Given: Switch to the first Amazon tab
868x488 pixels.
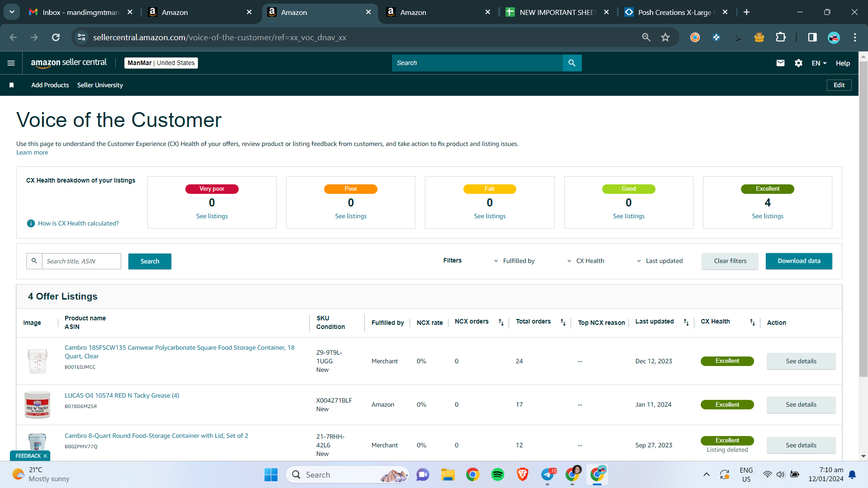Looking at the screenshot, I should pos(200,12).
